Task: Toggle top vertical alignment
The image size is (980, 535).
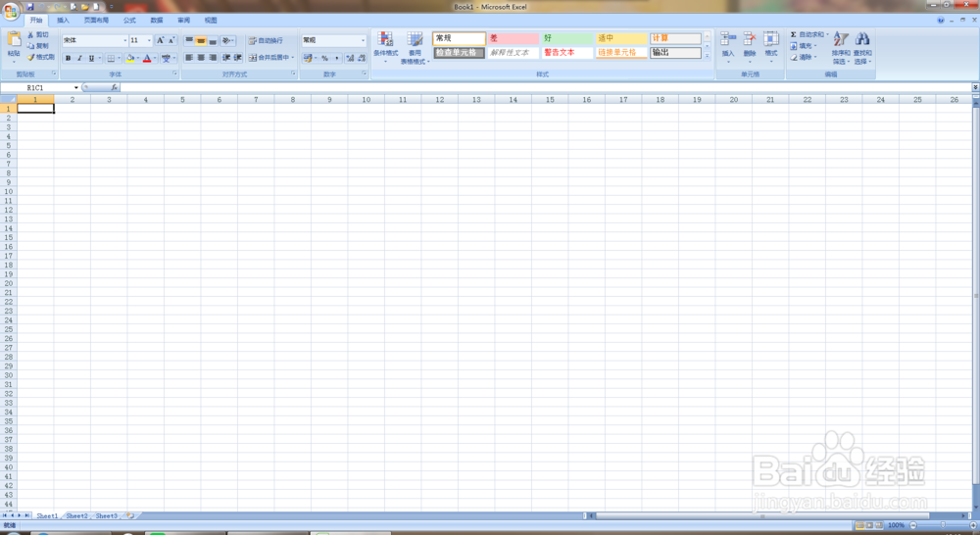Action: [x=189, y=40]
